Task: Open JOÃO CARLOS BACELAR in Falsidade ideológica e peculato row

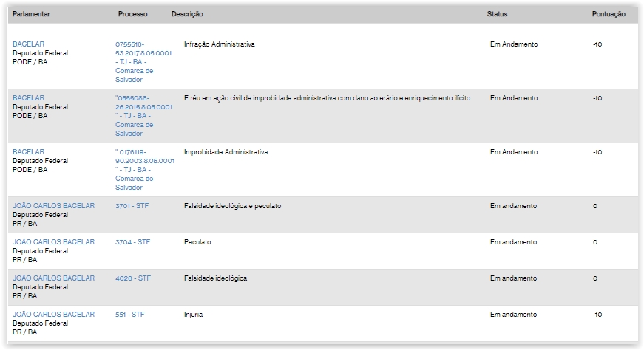Action: coord(53,206)
